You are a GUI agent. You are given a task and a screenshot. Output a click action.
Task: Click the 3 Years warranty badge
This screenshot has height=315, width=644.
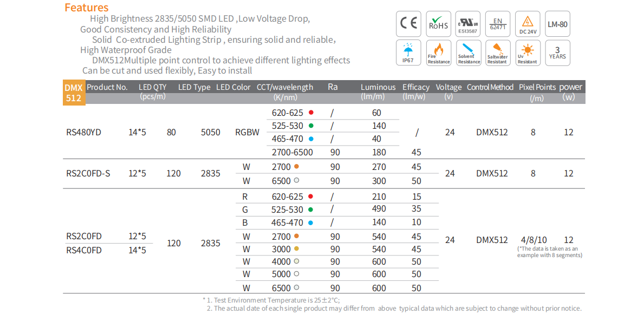pos(557,53)
